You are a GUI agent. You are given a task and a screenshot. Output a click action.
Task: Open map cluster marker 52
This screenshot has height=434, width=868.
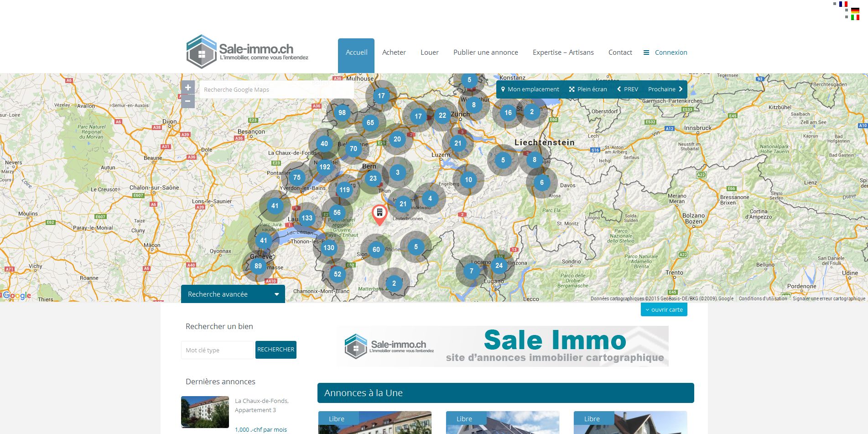(x=338, y=274)
